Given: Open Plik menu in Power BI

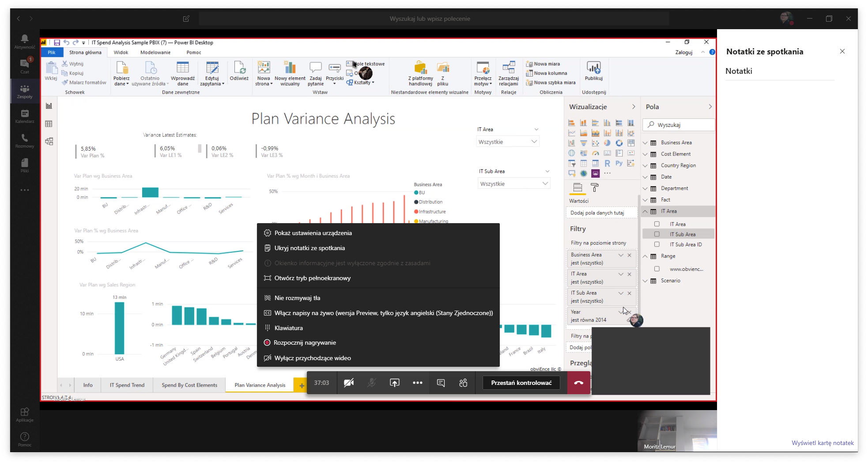Looking at the screenshot, I should point(52,52).
